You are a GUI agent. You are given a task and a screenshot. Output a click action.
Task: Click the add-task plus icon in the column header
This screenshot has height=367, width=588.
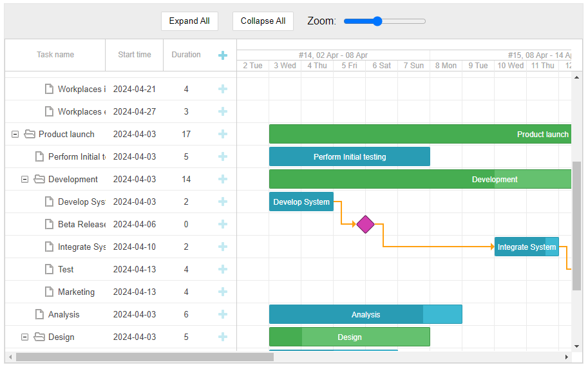click(223, 55)
